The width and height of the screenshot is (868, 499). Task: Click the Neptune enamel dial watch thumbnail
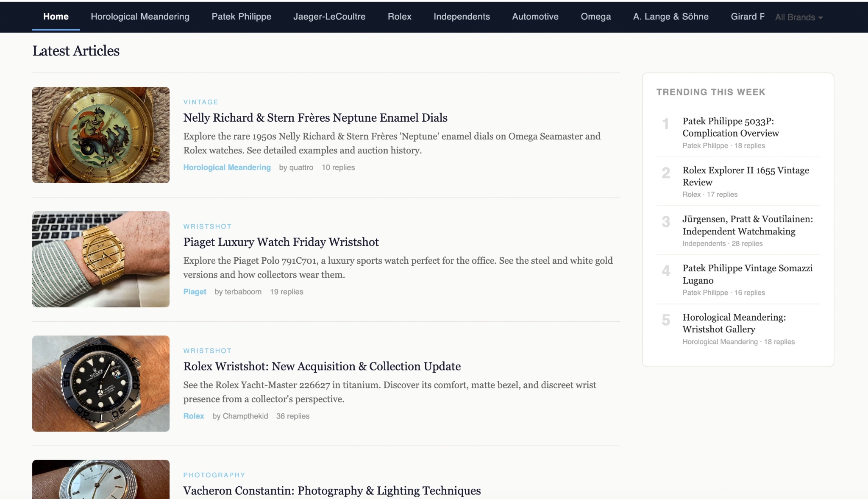[x=101, y=135]
